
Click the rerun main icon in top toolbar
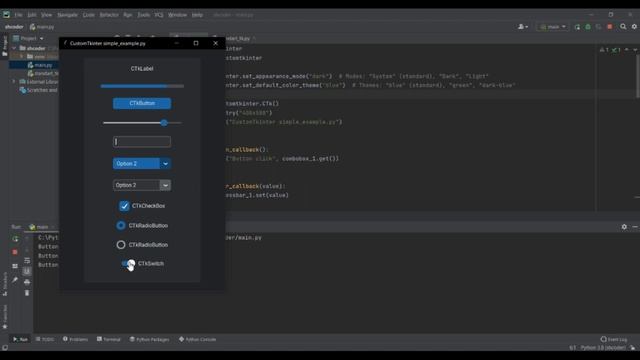(x=577, y=27)
